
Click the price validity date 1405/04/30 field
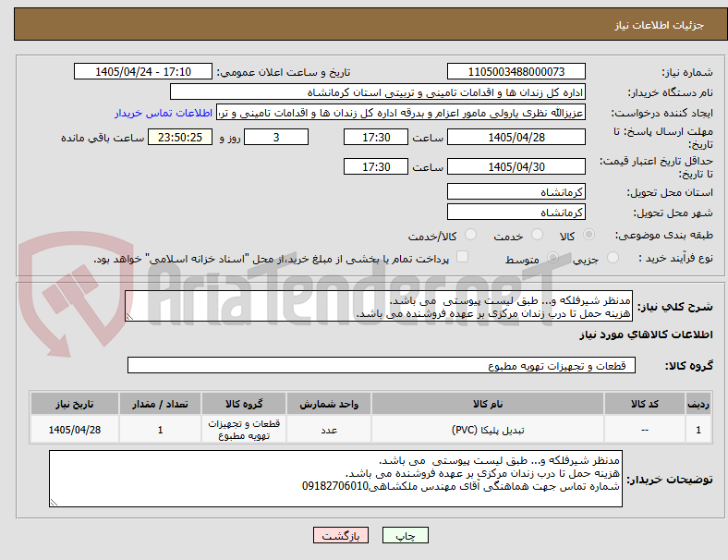point(516,166)
